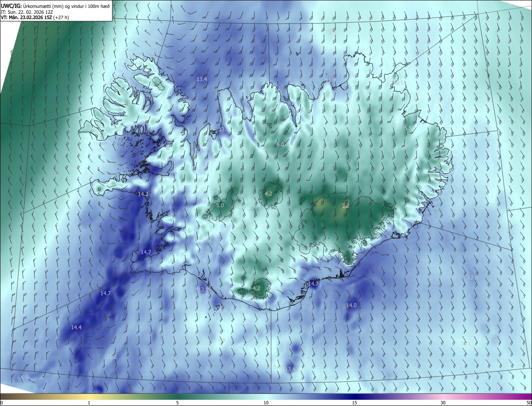Click the '14.2' value label on the map

(x=143, y=194)
